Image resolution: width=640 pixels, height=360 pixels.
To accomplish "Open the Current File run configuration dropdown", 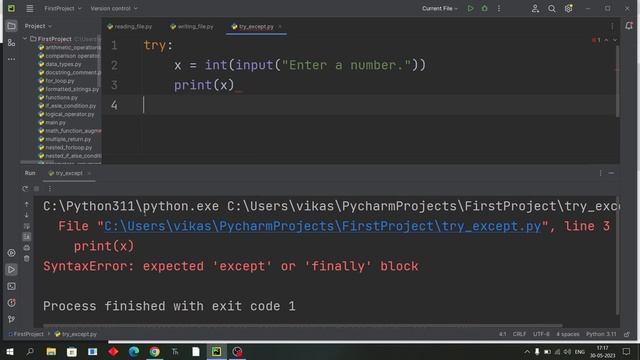I will (440, 8).
